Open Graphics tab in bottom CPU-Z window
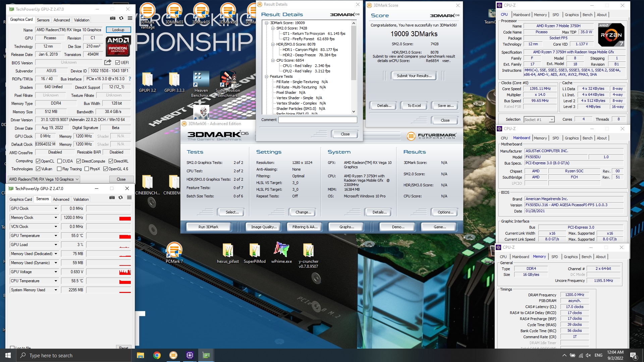Viewport: 644px width, 362px height. (571, 257)
